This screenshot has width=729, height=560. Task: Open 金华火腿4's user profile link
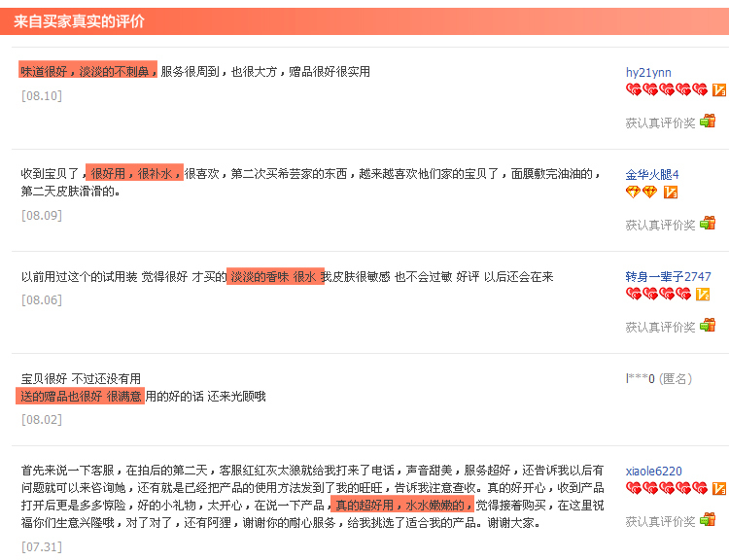click(652, 174)
